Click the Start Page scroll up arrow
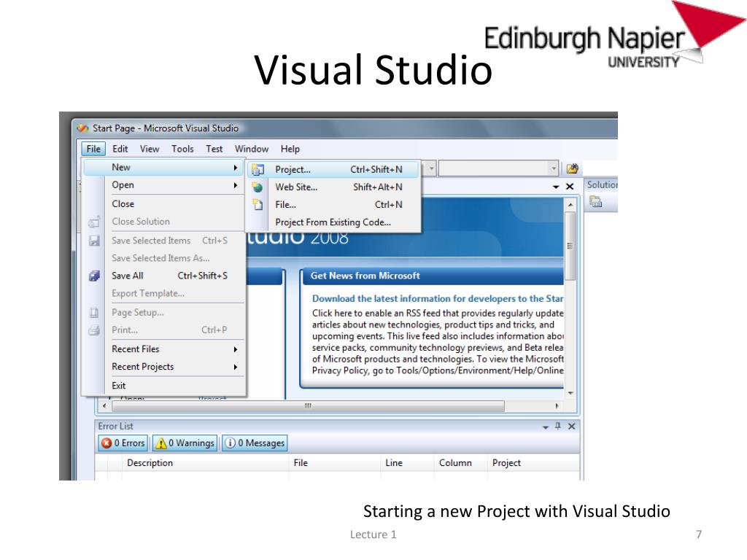Image resolution: width=747 pixels, height=560 pixels. [570, 205]
